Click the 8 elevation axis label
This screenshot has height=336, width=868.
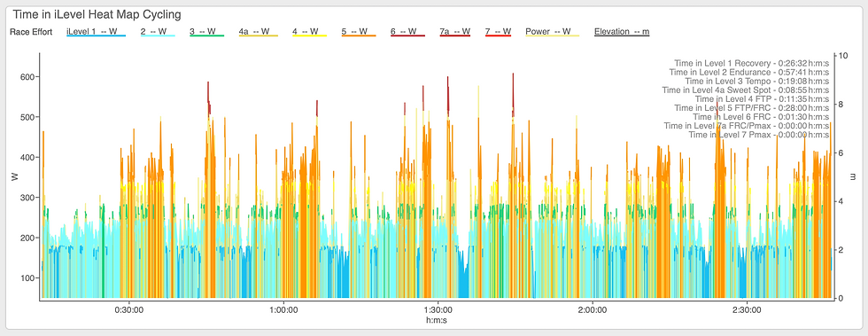pyautogui.click(x=841, y=105)
